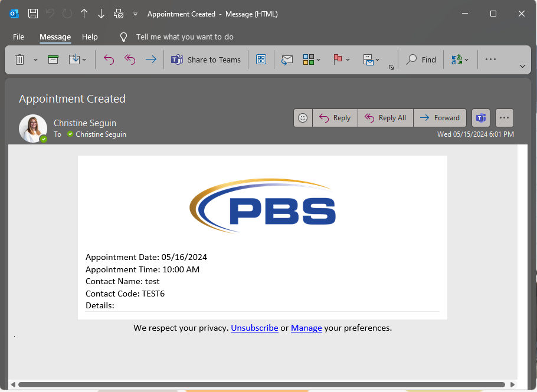Screen dimensions: 537x392
Task: Open the Assign Policy dropdown icon
Action: (x=371, y=60)
